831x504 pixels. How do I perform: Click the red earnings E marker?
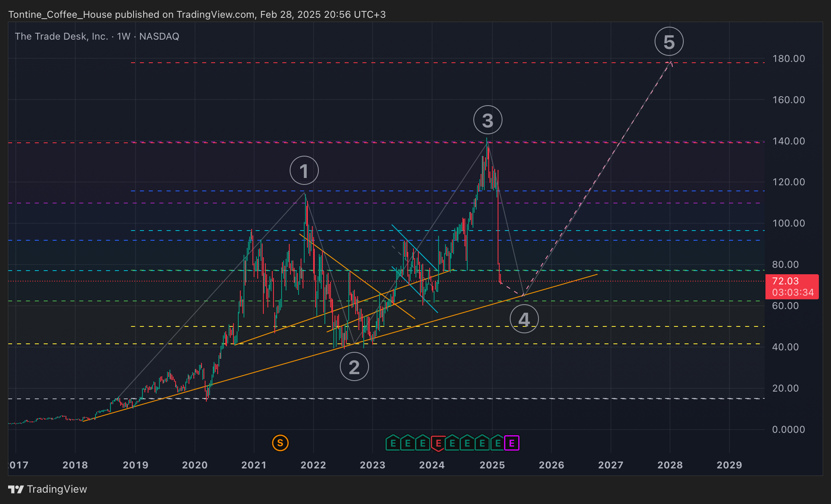[438, 443]
